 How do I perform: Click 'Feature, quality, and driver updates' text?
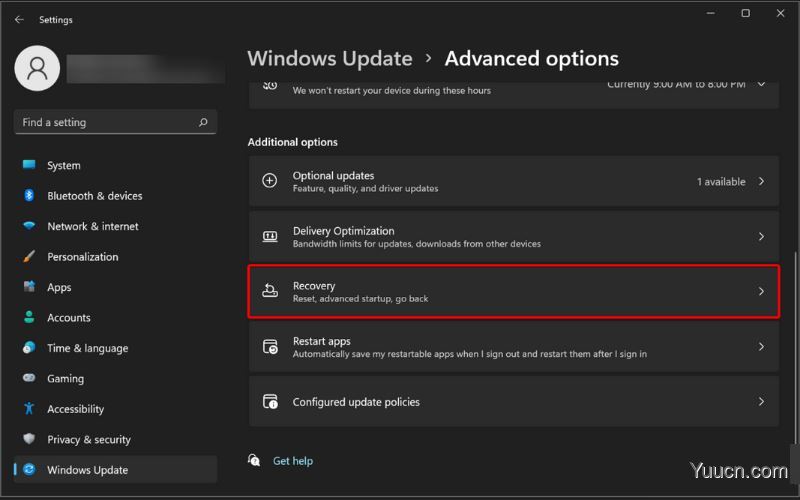click(365, 188)
